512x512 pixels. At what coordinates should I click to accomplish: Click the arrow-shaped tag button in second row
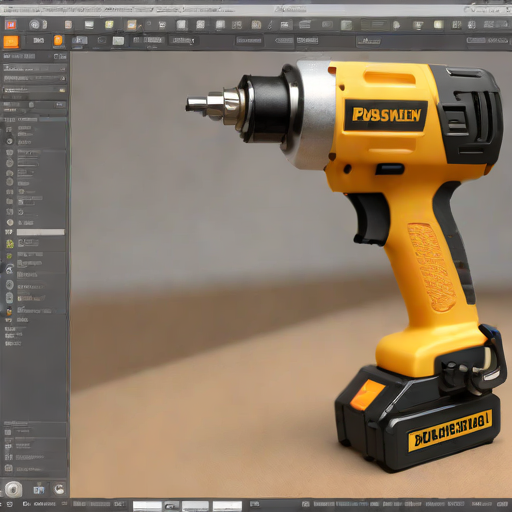(x=284, y=41)
